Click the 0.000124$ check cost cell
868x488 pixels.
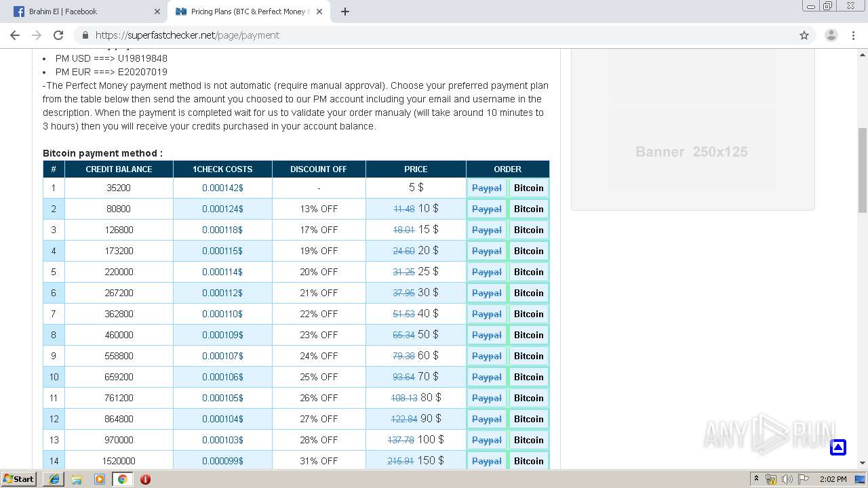222,209
